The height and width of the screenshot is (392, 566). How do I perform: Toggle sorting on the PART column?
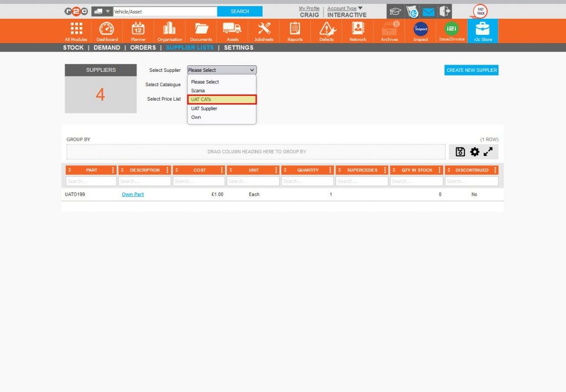coord(69,170)
